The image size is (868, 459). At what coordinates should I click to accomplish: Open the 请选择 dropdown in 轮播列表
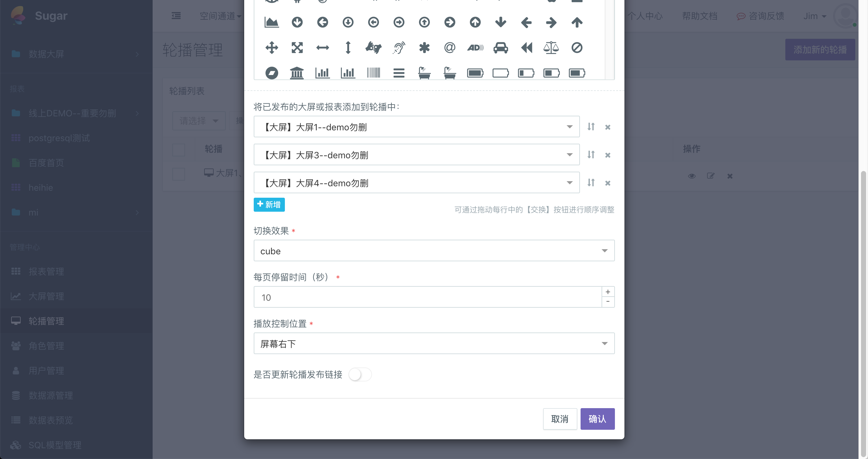(x=199, y=120)
